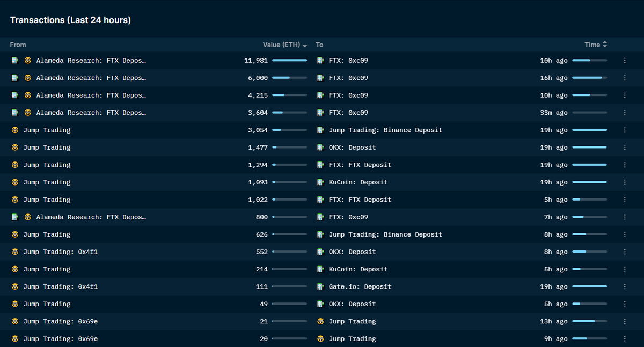The image size is (644, 347).
Task: Click the time bar next to 33m ago
Action: (x=589, y=113)
